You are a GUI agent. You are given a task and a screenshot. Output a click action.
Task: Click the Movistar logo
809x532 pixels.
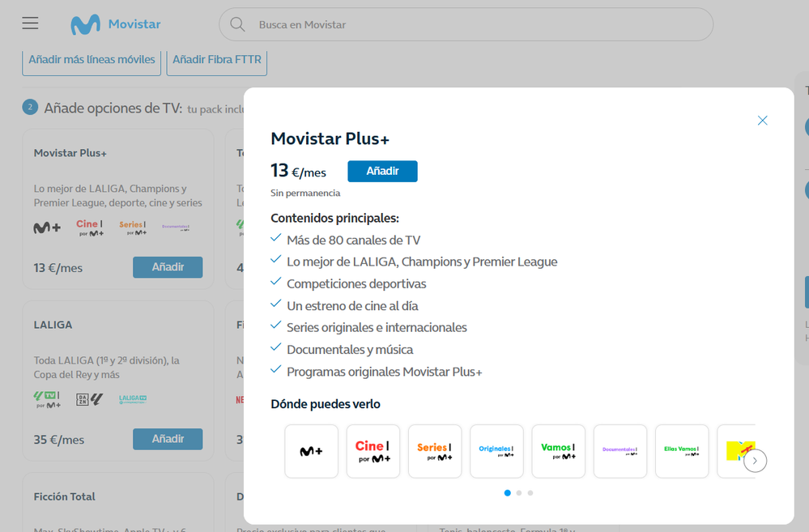tap(115, 24)
